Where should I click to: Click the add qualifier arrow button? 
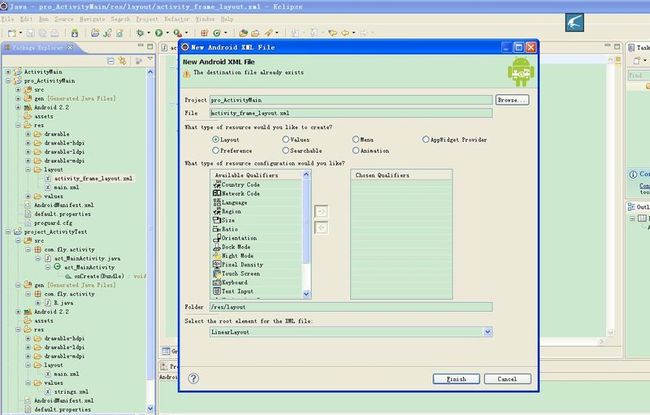click(321, 211)
